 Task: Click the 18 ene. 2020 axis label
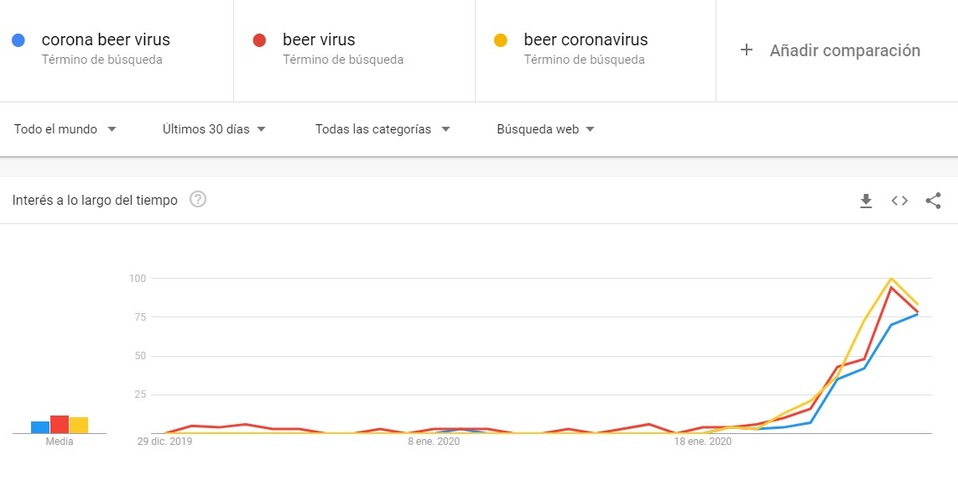703,441
